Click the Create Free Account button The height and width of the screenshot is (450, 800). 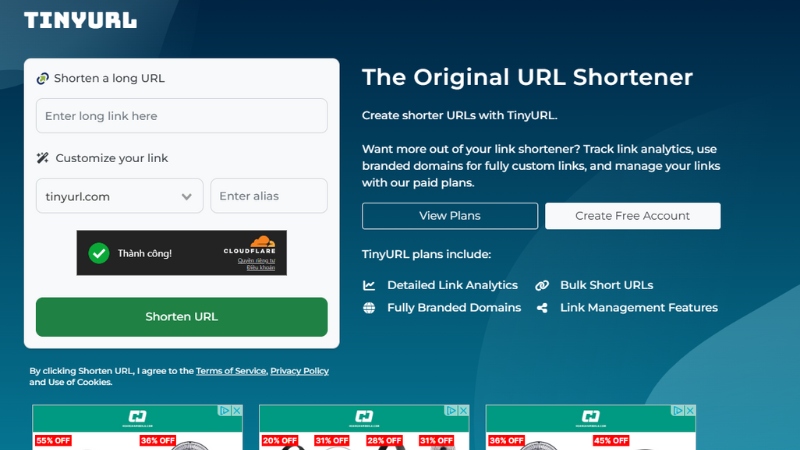point(633,216)
